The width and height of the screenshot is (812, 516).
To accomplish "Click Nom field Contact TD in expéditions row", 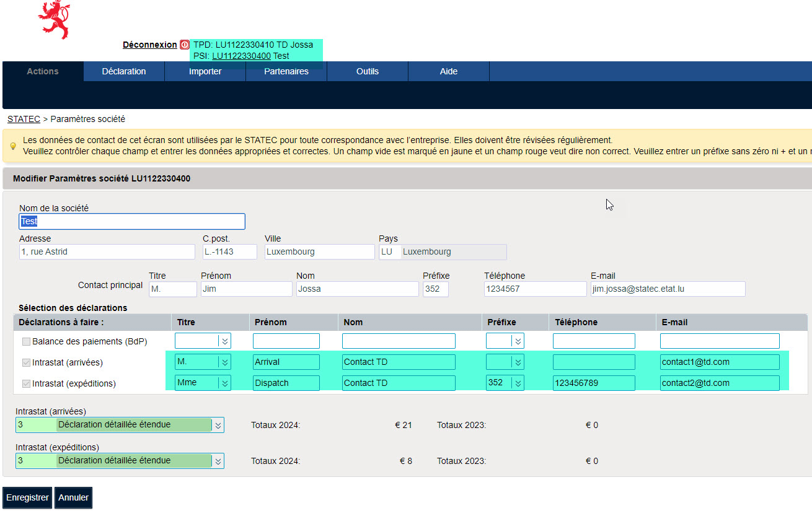I will pyautogui.click(x=399, y=383).
